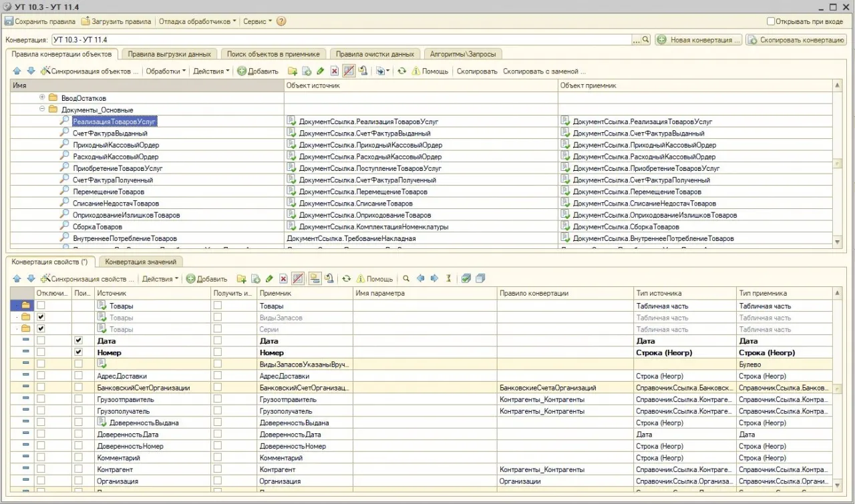Image resolution: width=855 pixels, height=504 pixels.
Task: Uncheck the search checkbox in the Дата row
Action: [79, 340]
